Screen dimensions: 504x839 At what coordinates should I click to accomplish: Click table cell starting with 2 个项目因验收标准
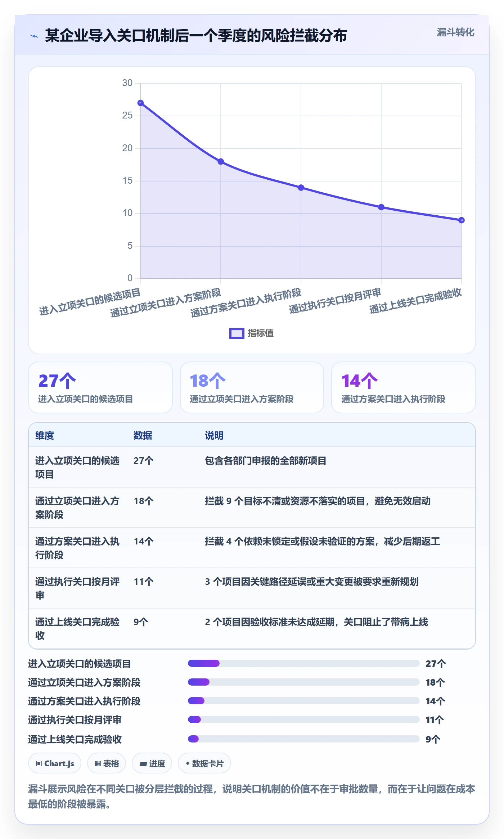(x=316, y=622)
